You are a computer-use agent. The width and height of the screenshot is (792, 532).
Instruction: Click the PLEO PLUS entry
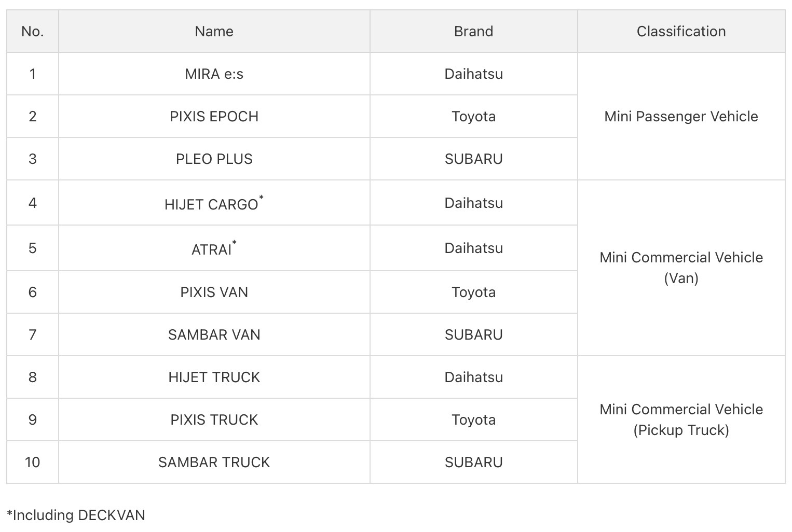coord(214,159)
